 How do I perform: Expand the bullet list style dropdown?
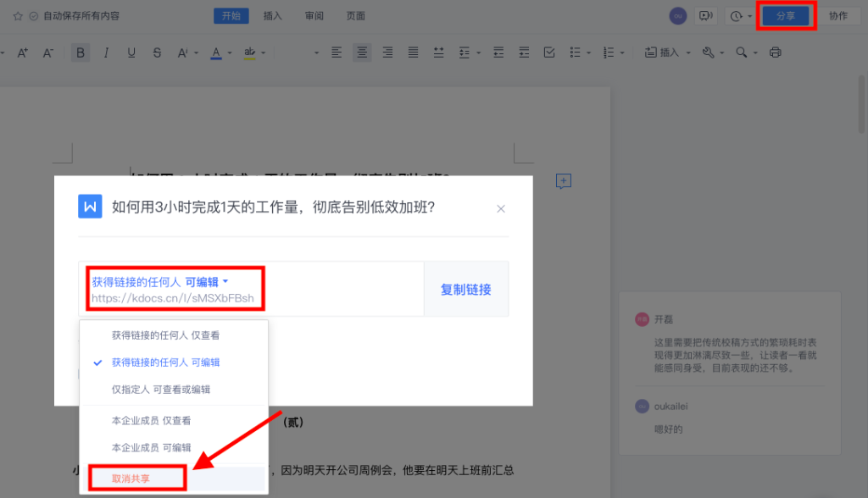coord(588,52)
